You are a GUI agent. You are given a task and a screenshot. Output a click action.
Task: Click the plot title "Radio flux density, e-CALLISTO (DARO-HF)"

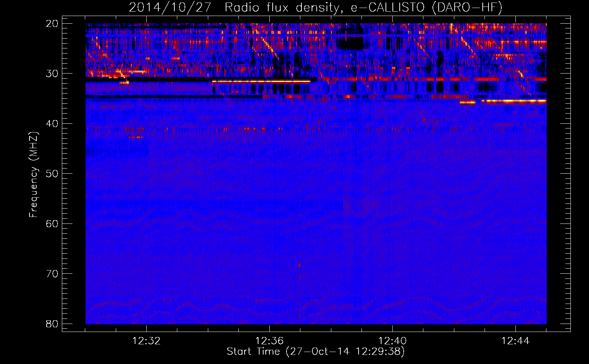pyautogui.click(x=363, y=8)
